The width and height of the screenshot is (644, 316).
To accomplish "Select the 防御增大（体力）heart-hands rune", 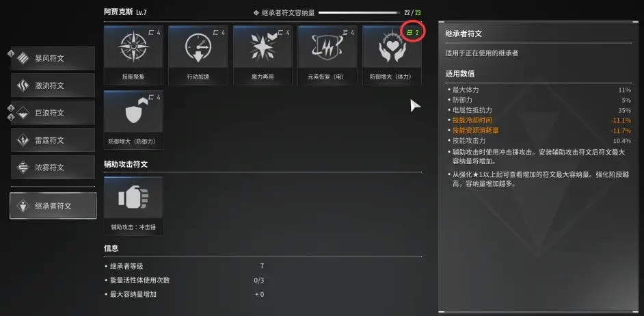I will [392, 55].
